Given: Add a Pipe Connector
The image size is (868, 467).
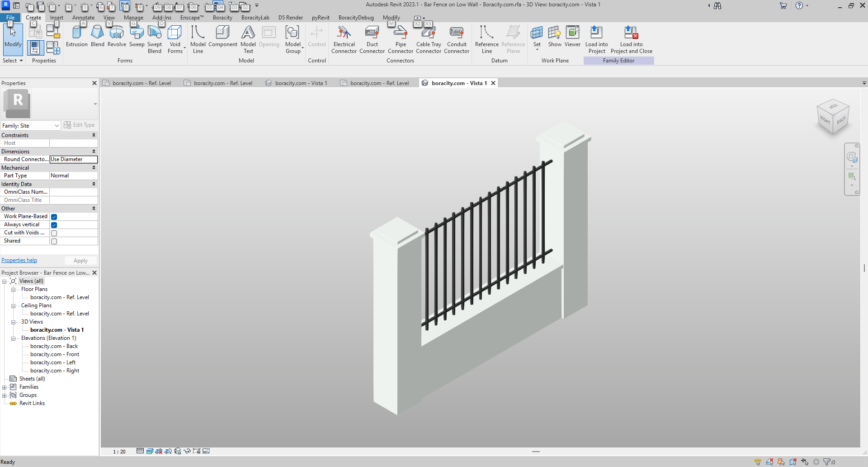Looking at the screenshot, I should [x=401, y=39].
